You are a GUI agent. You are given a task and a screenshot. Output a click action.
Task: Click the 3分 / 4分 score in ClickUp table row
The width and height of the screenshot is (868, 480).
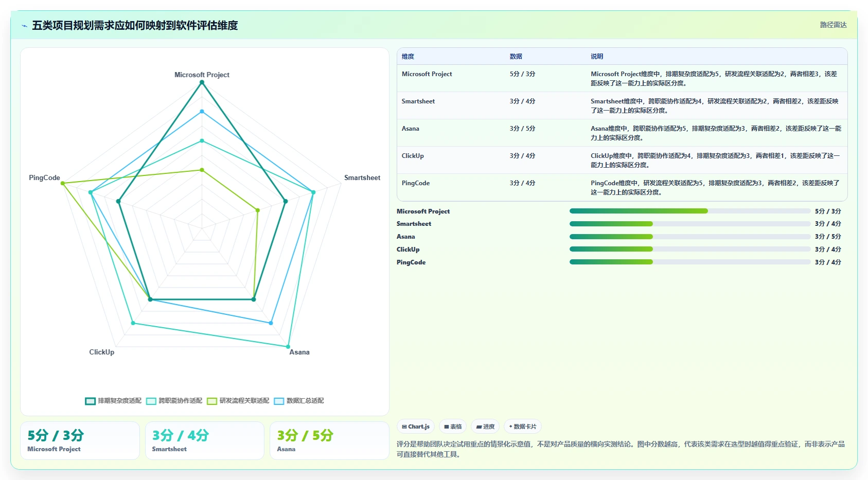(x=523, y=156)
